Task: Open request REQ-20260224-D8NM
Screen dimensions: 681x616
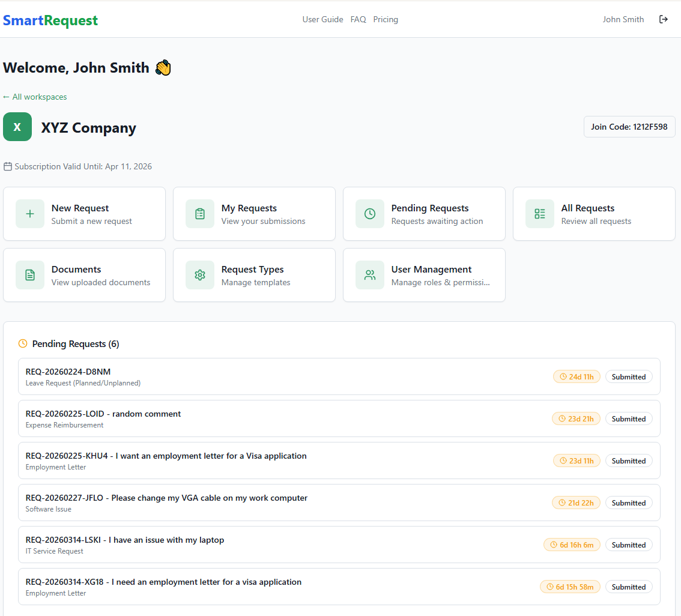Action: coord(339,377)
